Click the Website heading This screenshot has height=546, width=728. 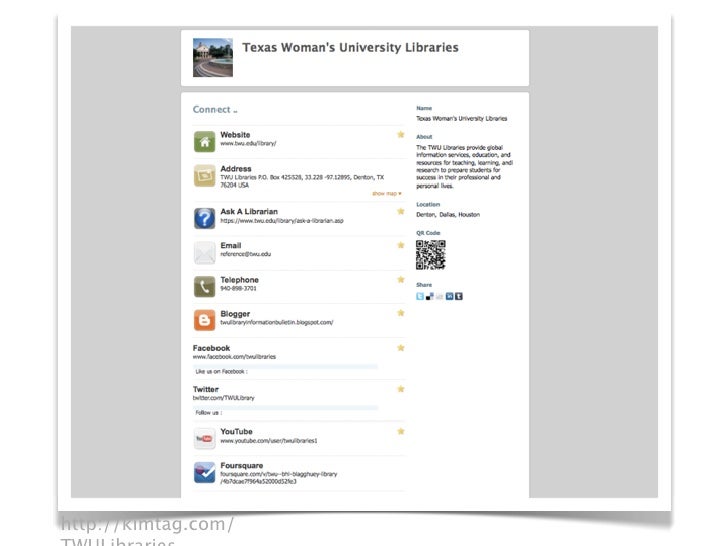(235, 135)
